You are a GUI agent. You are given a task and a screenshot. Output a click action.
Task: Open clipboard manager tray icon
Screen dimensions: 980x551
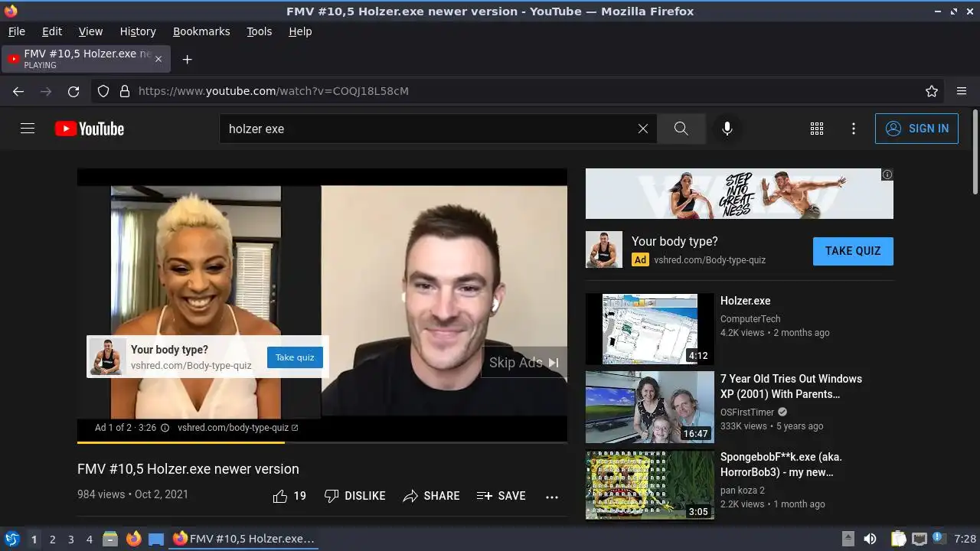(898, 539)
